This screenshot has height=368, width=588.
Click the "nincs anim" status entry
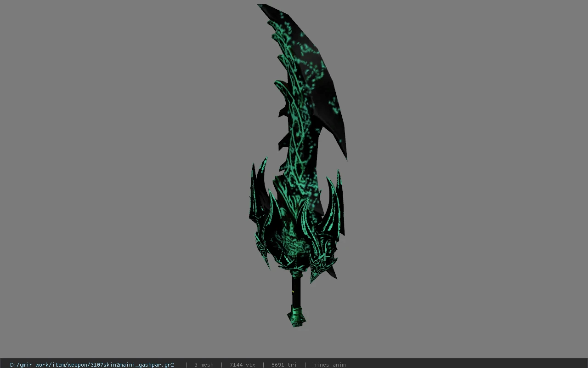[x=329, y=365]
